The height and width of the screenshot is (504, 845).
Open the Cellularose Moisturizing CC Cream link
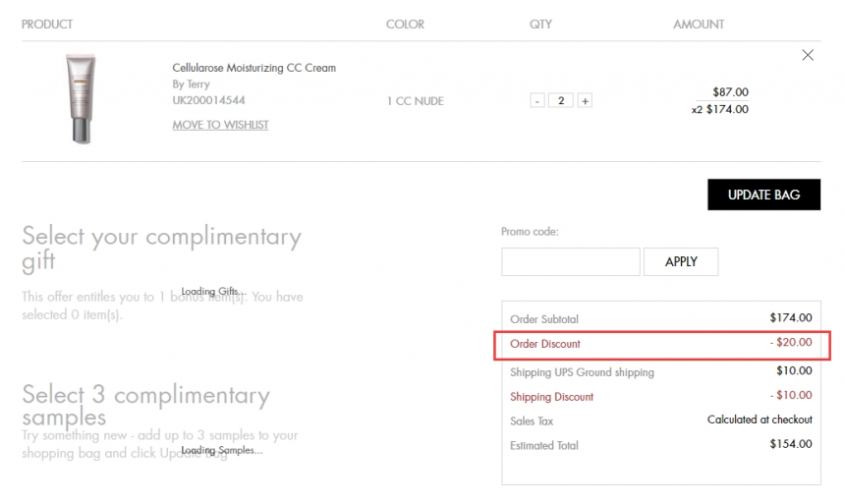(253, 68)
